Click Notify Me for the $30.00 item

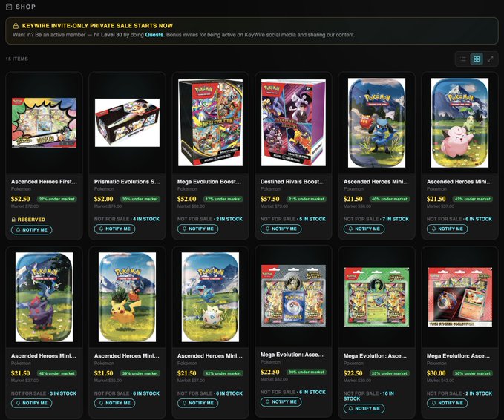click(x=448, y=403)
